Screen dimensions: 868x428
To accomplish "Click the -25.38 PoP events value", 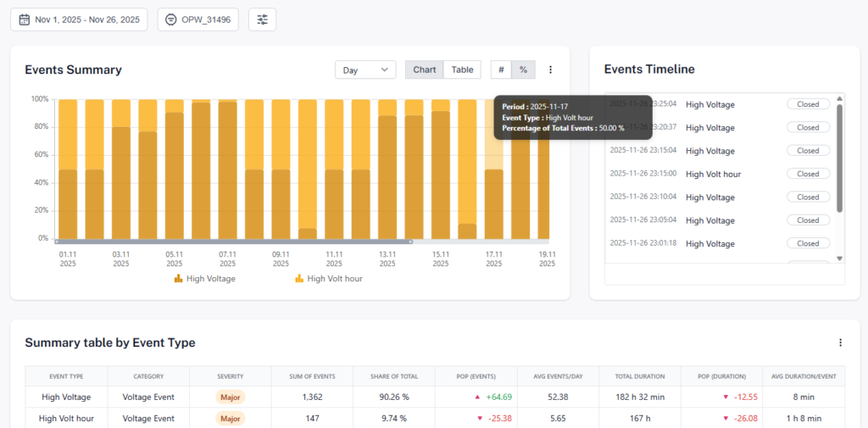I will [500, 419].
